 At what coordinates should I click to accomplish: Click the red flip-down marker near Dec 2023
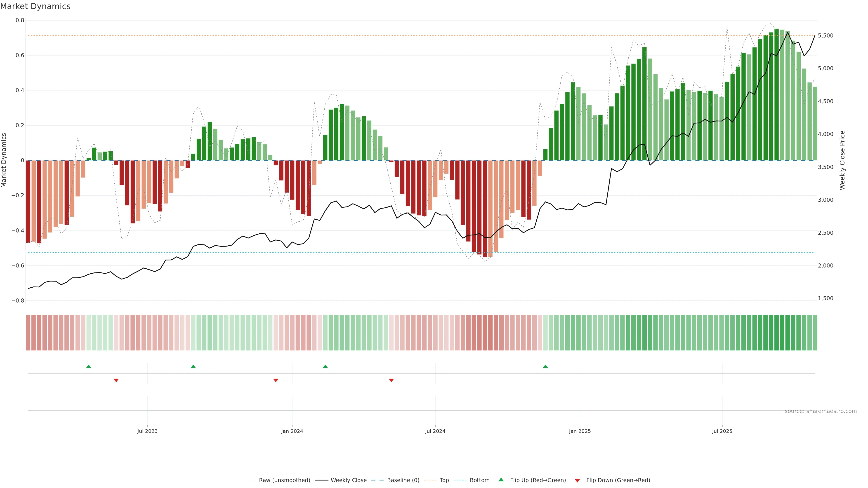click(276, 380)
